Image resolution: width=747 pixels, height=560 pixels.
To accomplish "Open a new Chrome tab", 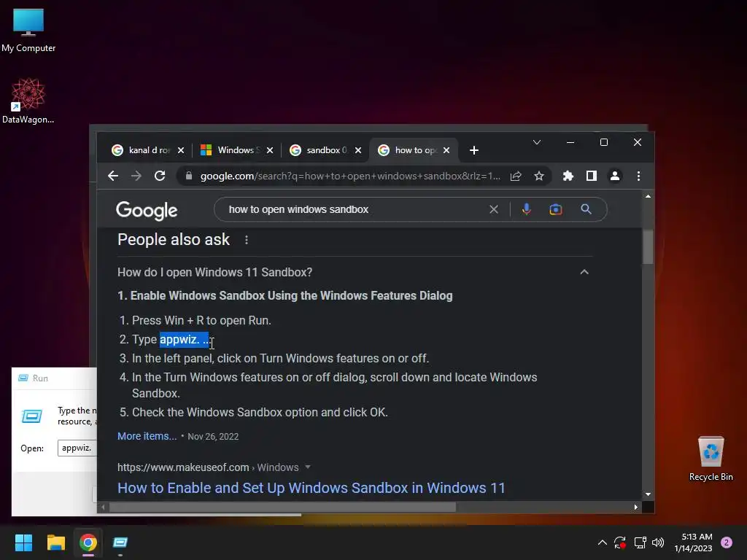I will [x=473, y=150].
